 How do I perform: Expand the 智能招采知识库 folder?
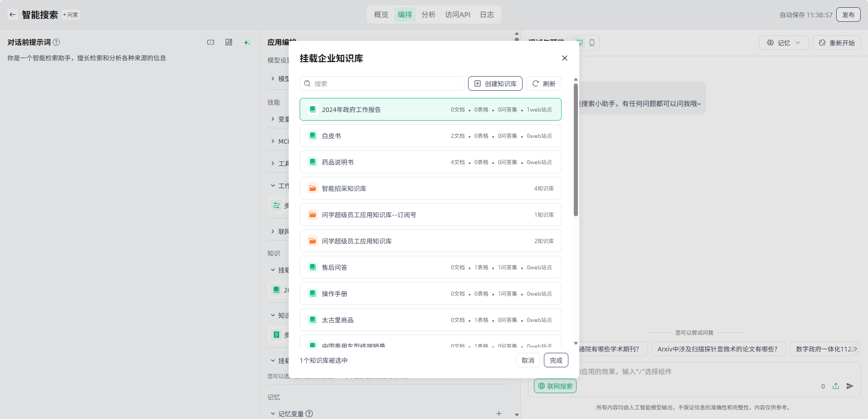[x=430, y=188]
